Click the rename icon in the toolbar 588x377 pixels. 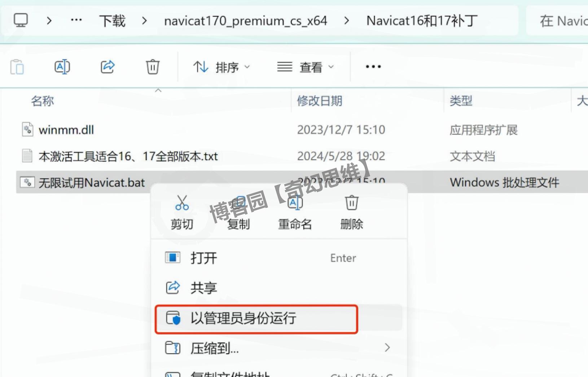(62, 67)
